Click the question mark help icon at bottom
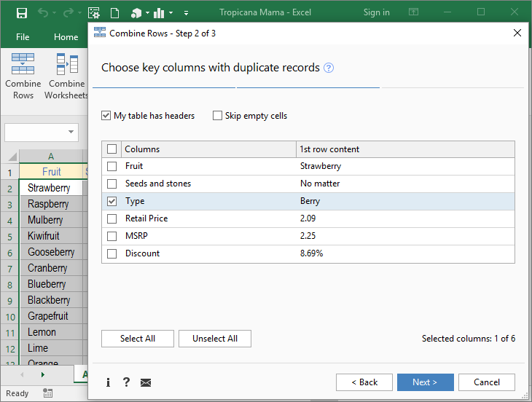Viewport: 532px width, 402px height. [126, 382]
